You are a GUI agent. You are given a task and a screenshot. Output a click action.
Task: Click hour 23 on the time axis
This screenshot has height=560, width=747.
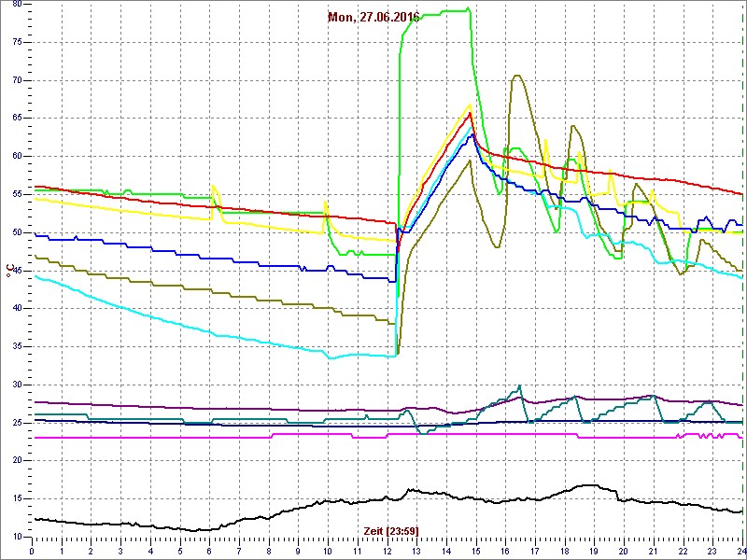(712, 551)
